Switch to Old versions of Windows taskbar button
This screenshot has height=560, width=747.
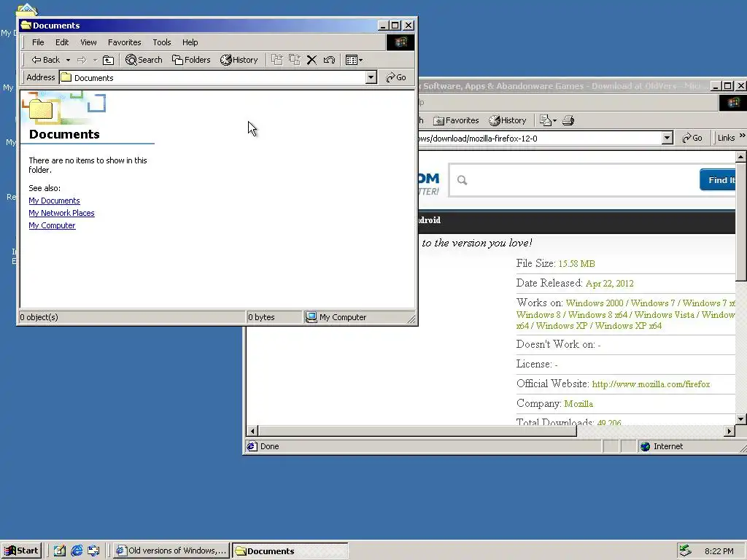(x=171, y=551)
